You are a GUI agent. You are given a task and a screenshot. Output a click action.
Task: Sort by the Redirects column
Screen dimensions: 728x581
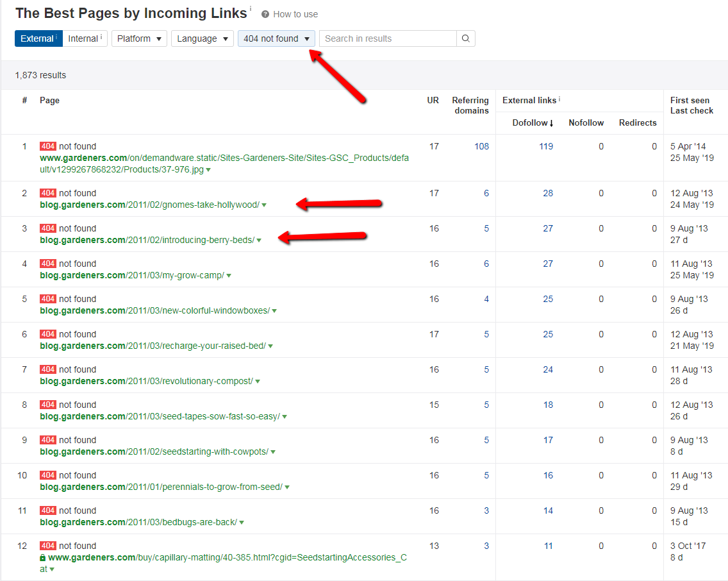[638, 122]
